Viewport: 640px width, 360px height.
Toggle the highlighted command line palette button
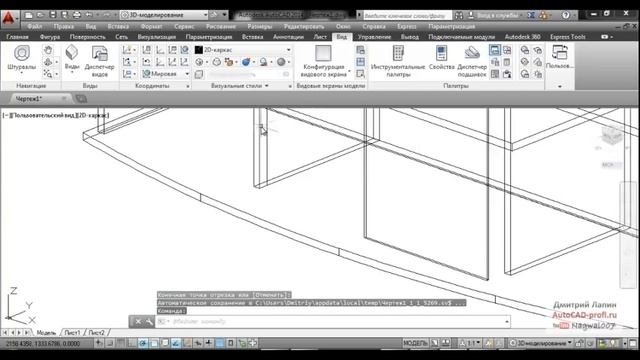(495, 50)
